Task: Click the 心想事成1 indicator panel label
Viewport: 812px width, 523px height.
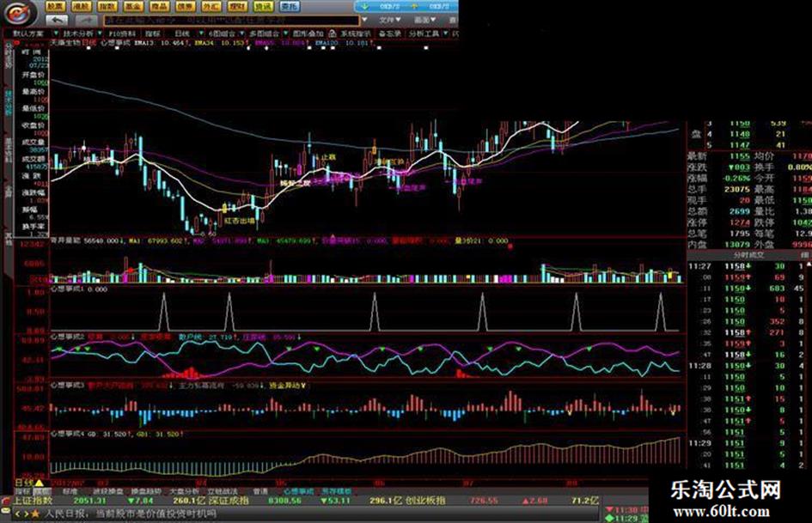Action: click(68, 289)
